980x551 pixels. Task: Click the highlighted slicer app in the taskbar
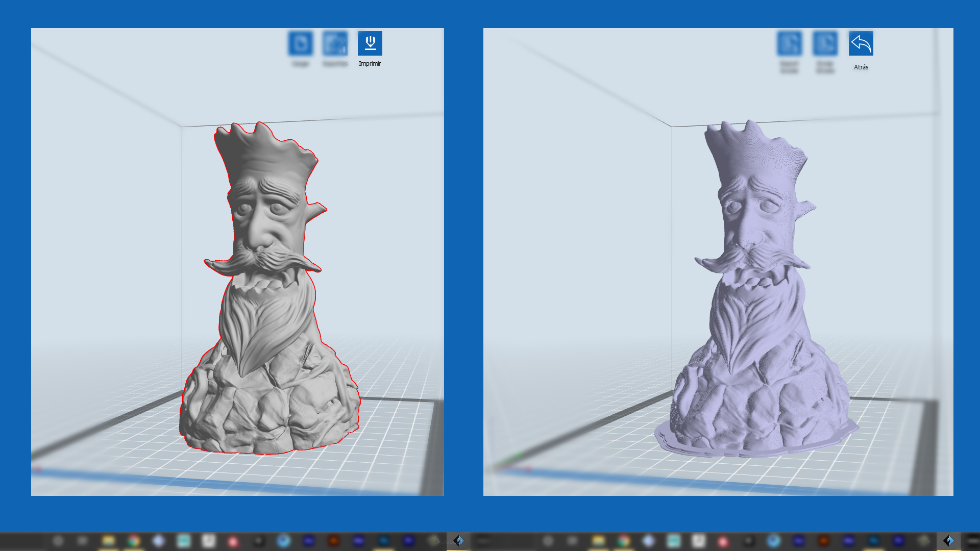point(458,542)
